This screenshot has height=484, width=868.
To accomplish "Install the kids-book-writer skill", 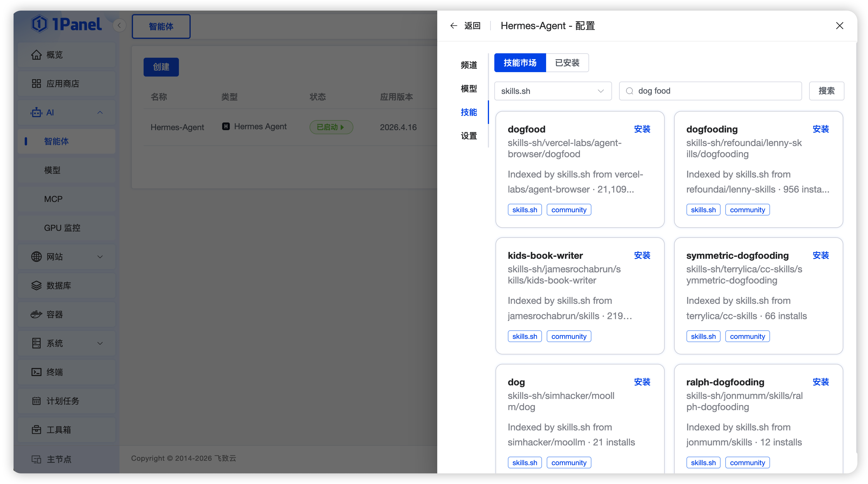I will pyautogui.click(x=642, y=256).
